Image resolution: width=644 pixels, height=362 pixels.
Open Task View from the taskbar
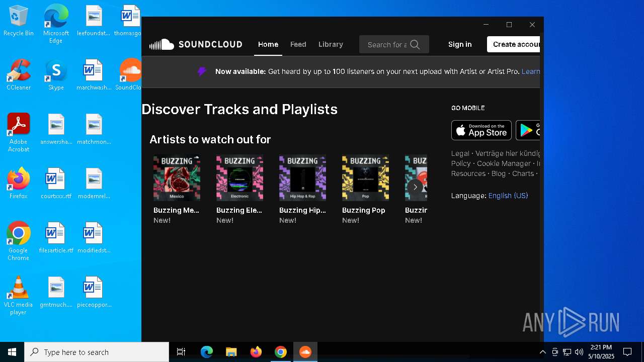pyautogui.click(x=181, y=352)
